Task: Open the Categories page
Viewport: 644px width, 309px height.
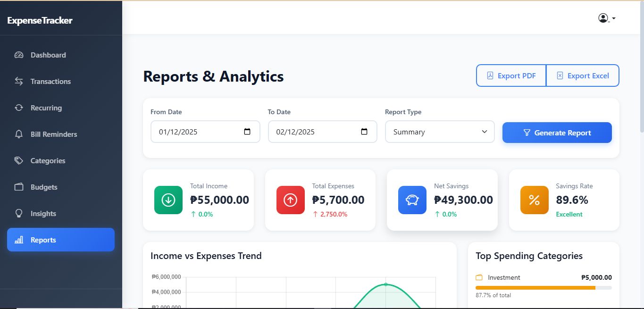Action: (x=61, y=160)
